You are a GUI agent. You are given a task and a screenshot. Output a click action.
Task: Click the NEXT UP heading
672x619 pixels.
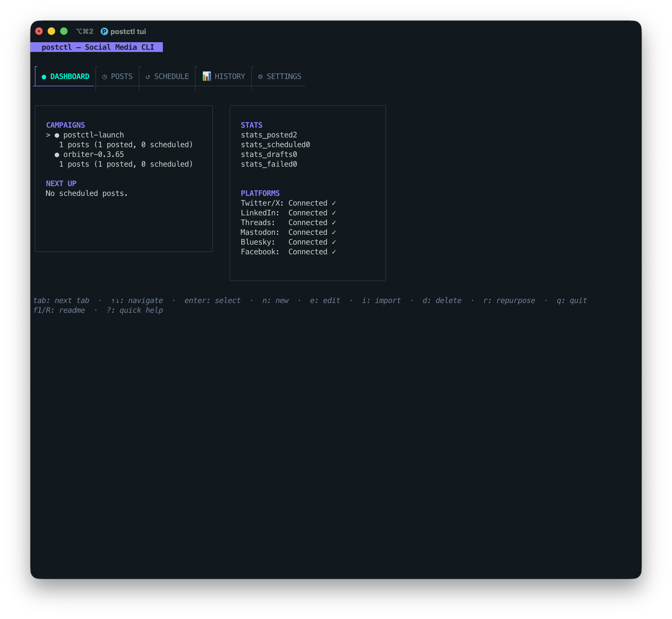pos(61,183)
